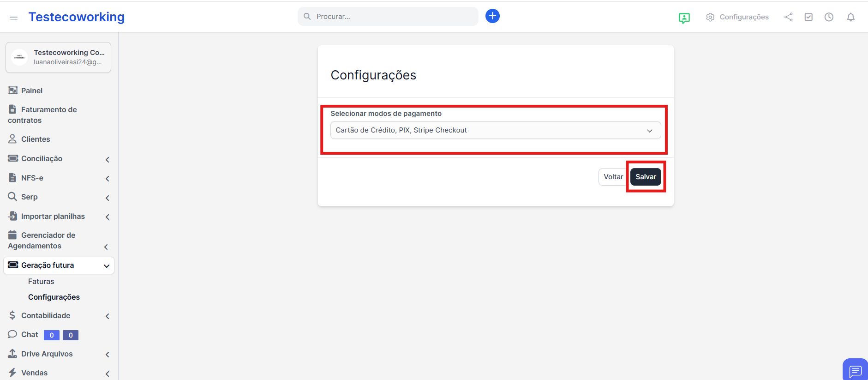Open the green feedback chat icon
This screenshot has width=868, height=380.
point(684,18)
